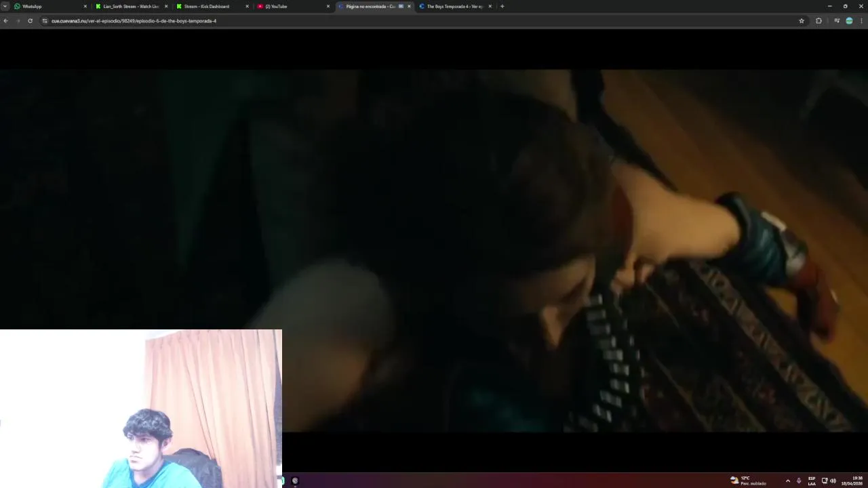Restore the browser window size
This screenshot has width=868, height=488.
coord(845,6)
